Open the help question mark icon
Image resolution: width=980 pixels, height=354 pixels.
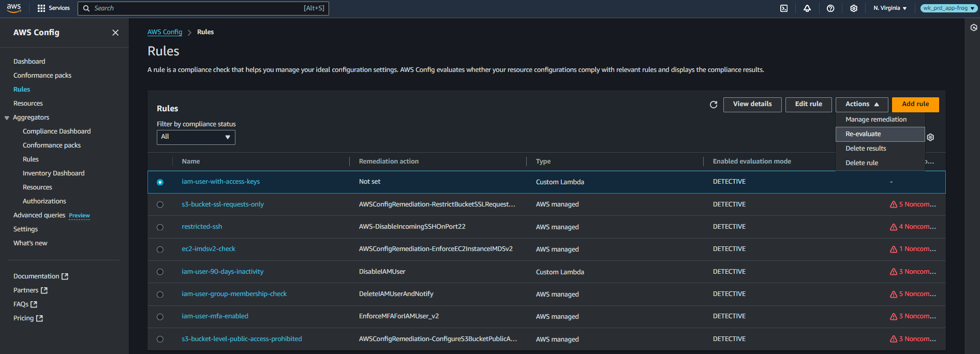click(830, 8)
